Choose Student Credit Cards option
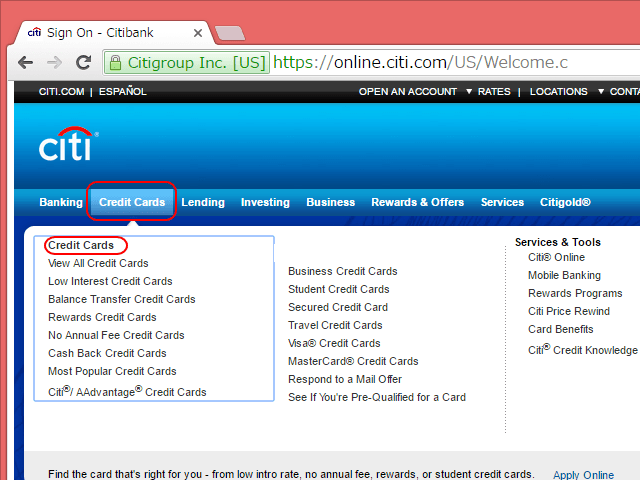The image size is (640, 480). click(338, 289)
